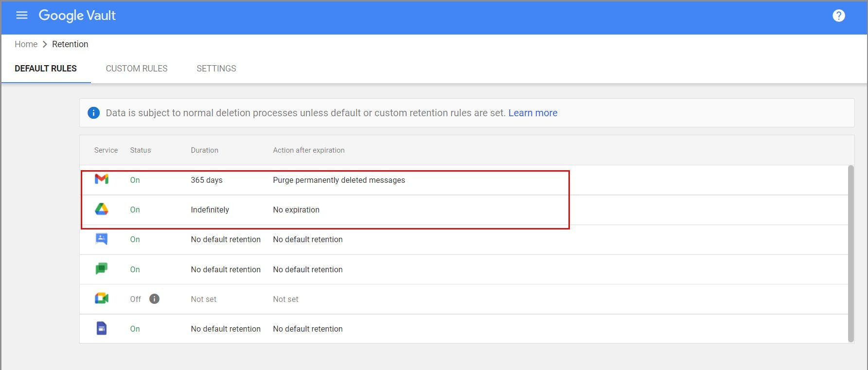Screen dimensions: 868x370
Task: Select the Indefinitely duration value
Action: coord(210,210)
